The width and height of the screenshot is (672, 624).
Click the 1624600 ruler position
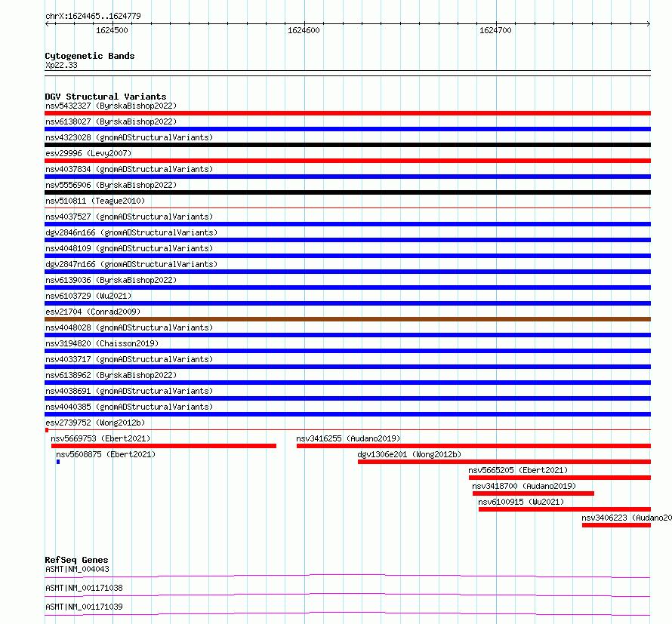coord(304,30)
